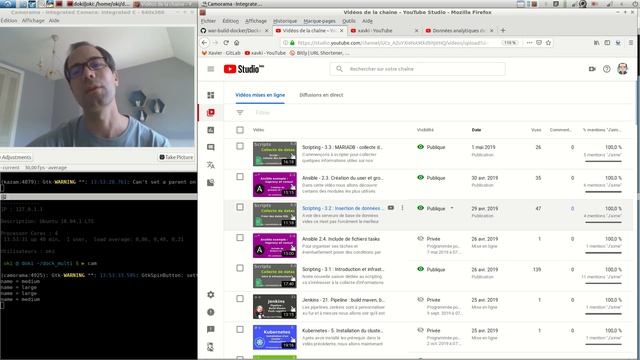Open the Settings gear in Studio sidebar
This screenshot has width=640, height=360.
pyautogui.click(x=211, y=295)
